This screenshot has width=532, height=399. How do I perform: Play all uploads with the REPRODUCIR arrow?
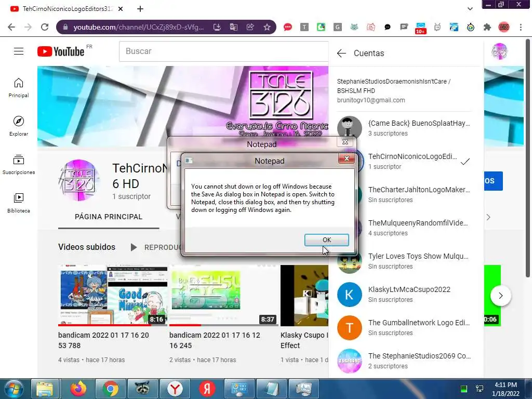coord(134,247)
